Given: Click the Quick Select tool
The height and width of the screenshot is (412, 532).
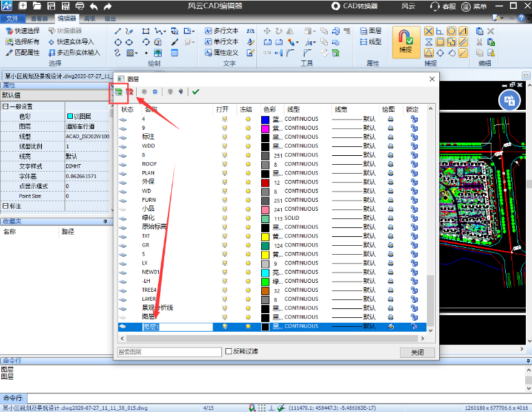Looking at the screenshot, I should (x=23, y=31).
